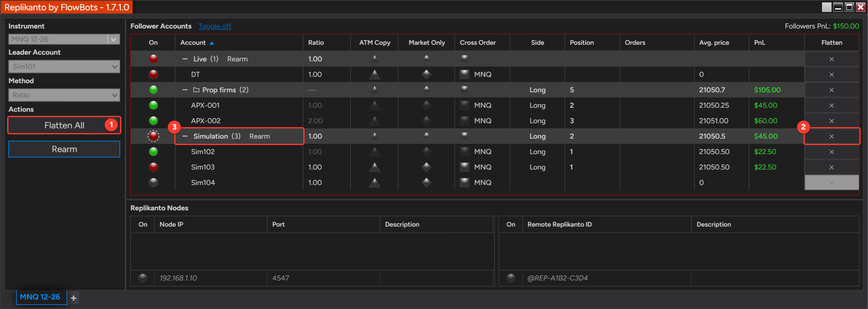Collapse the Simulation group

(x=185, y=136)
